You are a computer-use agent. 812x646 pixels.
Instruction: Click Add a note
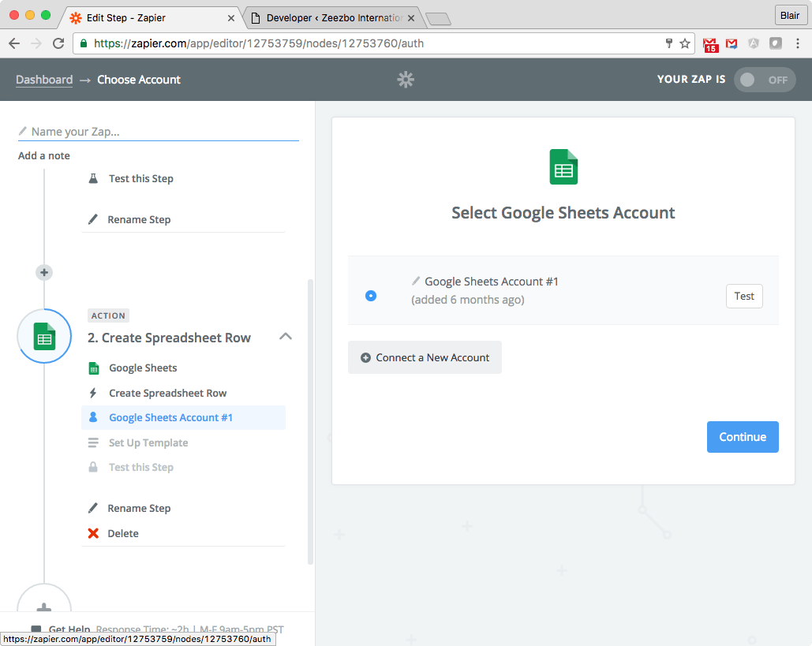pos(44,156)
